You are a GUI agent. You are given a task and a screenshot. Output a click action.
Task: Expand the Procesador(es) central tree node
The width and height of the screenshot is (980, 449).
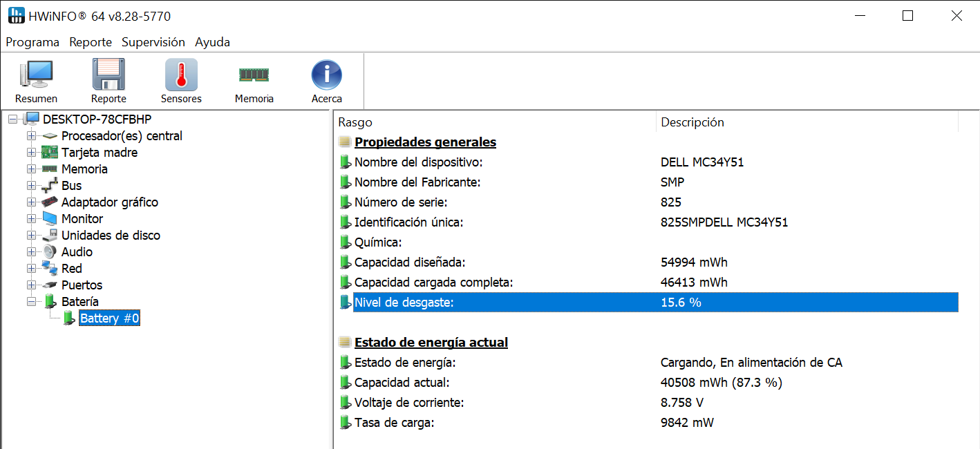coord(30,135)
